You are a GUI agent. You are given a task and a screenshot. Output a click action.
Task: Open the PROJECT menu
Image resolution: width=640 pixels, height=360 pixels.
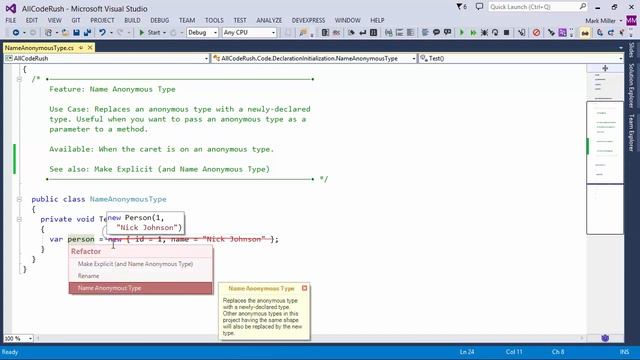click(102, 20)
